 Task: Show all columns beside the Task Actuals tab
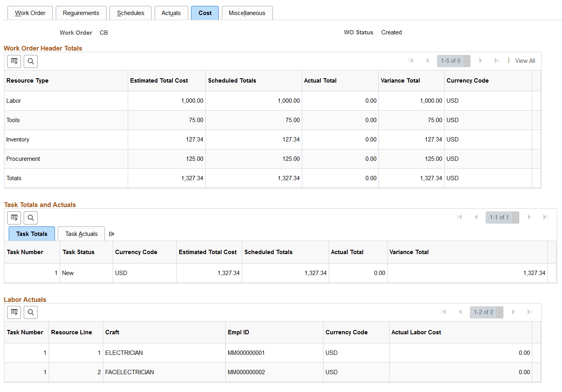[x=111, y=234]
